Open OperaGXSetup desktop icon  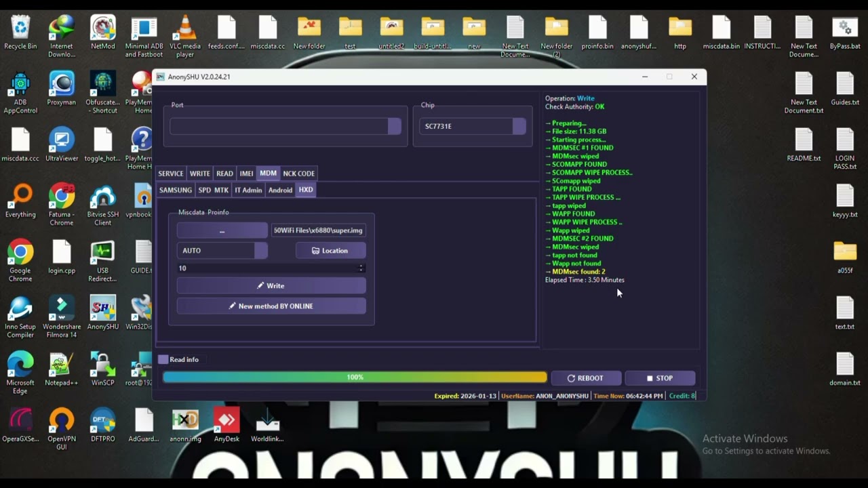pos(20,426)
